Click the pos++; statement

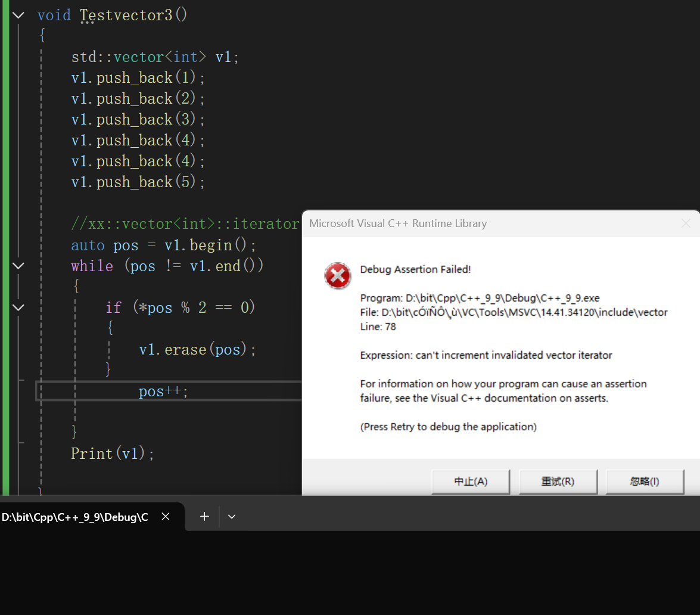(x=163, y=392)
